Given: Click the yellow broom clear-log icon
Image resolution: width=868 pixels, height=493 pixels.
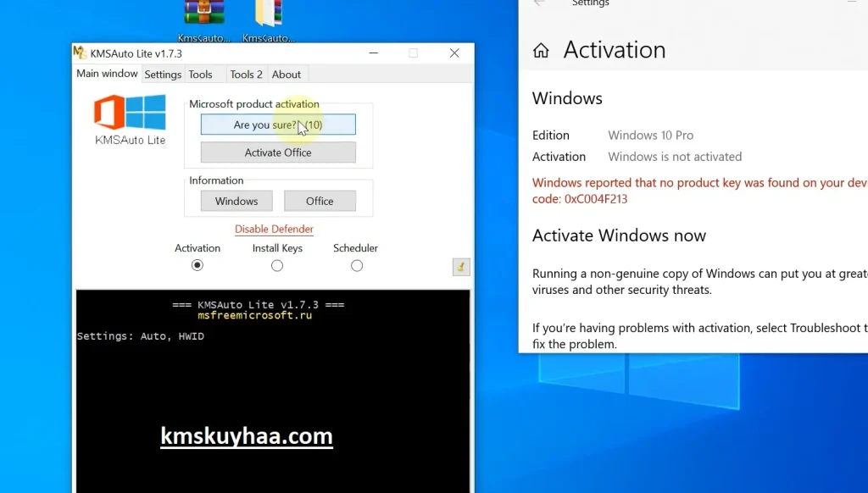Looking at the screenshot, I should tap(461, 267).
